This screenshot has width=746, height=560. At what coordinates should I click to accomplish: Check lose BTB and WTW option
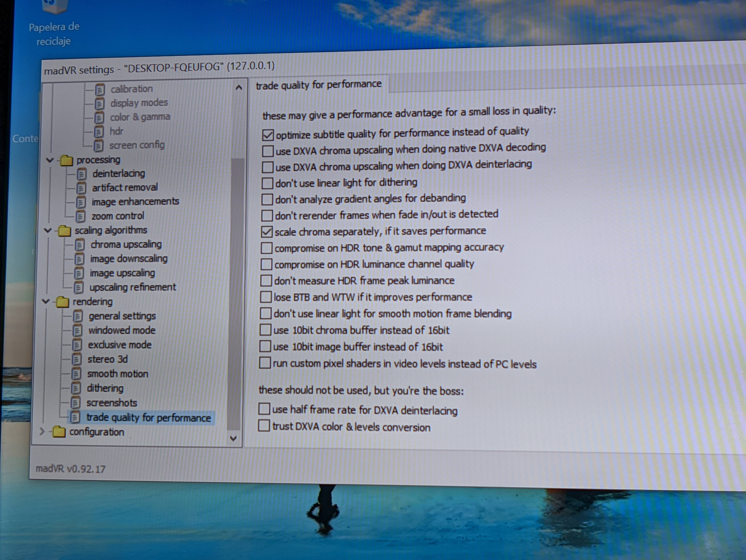tap(266, 297)
